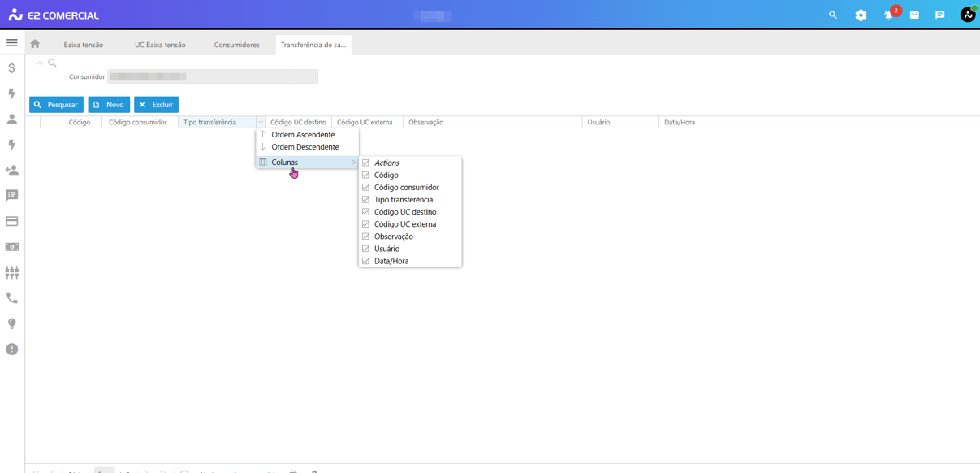The image size is (980, 473).
Task: Click the mail envelope icon
Action: coord(914,15)
